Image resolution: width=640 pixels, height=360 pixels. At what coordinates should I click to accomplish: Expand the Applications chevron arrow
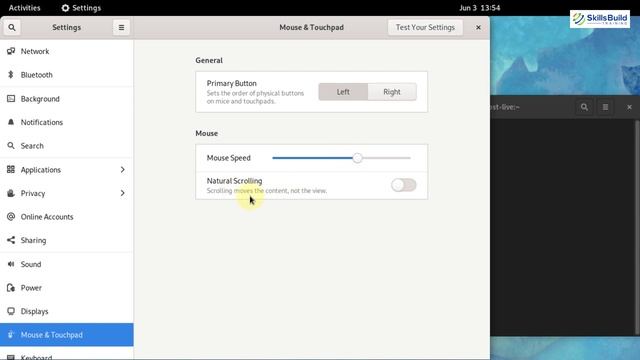[122, 169]
